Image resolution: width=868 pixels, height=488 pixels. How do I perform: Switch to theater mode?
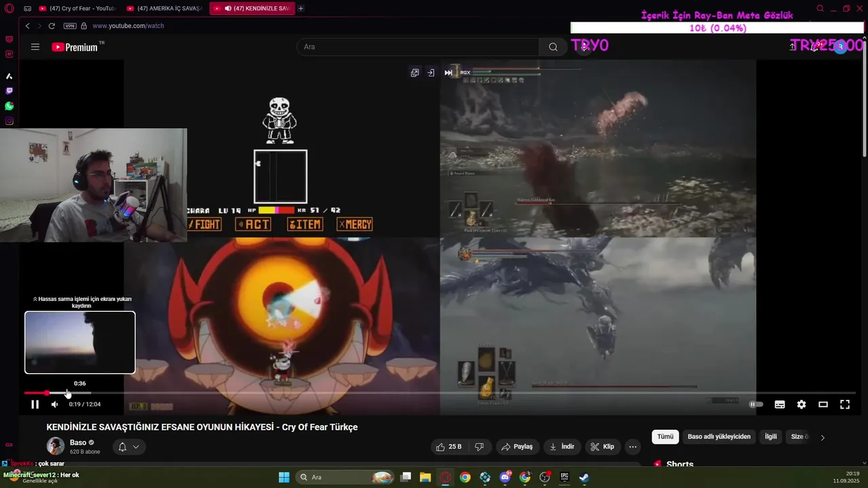[x=823, y=405]
